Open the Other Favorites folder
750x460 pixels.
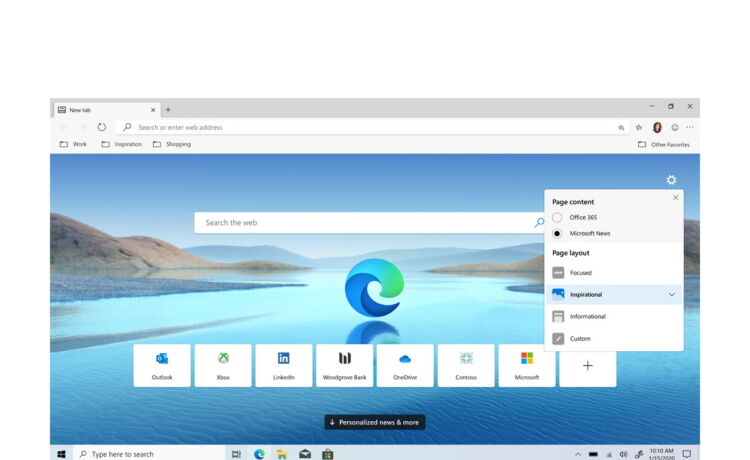(x=664, y=144)
